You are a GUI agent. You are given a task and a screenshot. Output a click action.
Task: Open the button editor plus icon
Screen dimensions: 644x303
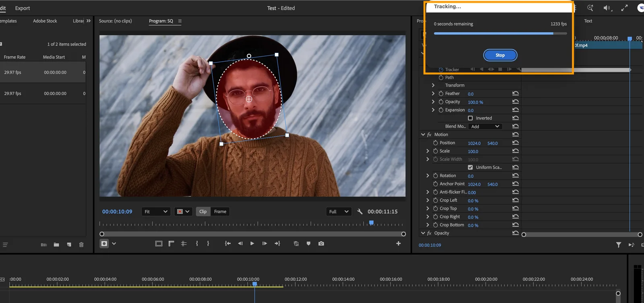click(x=398, y=243)
